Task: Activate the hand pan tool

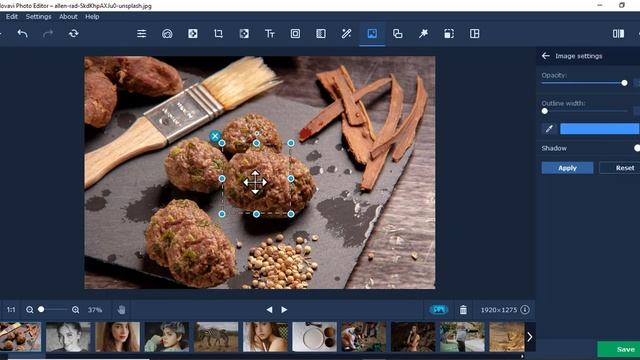Action: (121, 310)
